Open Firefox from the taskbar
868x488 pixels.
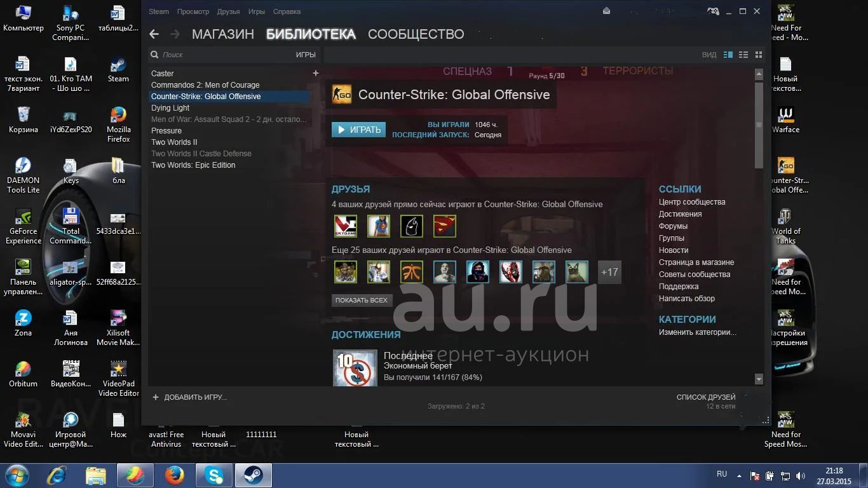[175, 475]
